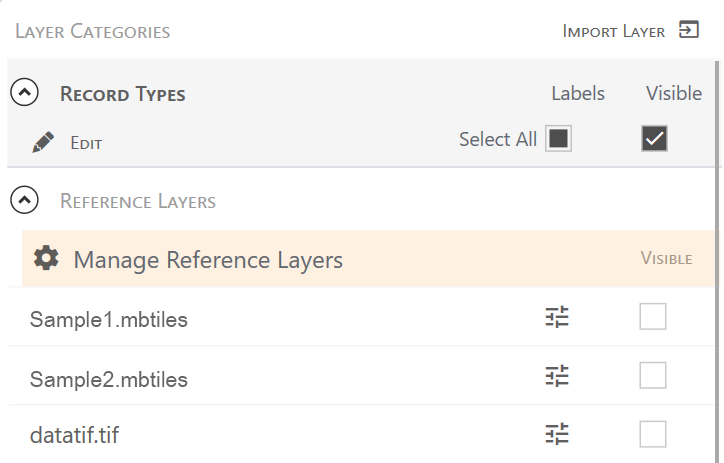This screenshot has width=724, height=463.
Task: Click the pencil Edit icon
Action: point(43,143)
